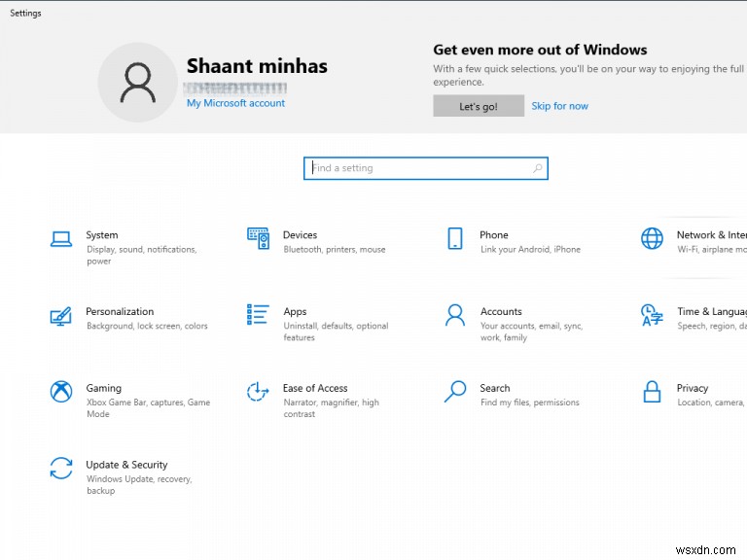Click the Update & Security arrows icon
The image size is (747, 560).
pos(61,468)
